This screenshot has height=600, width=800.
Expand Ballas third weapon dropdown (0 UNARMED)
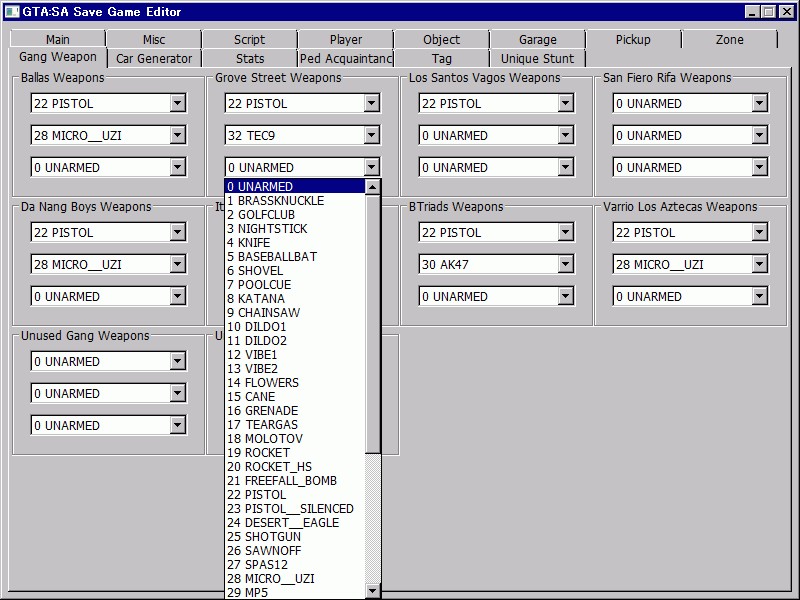(178, 167)
